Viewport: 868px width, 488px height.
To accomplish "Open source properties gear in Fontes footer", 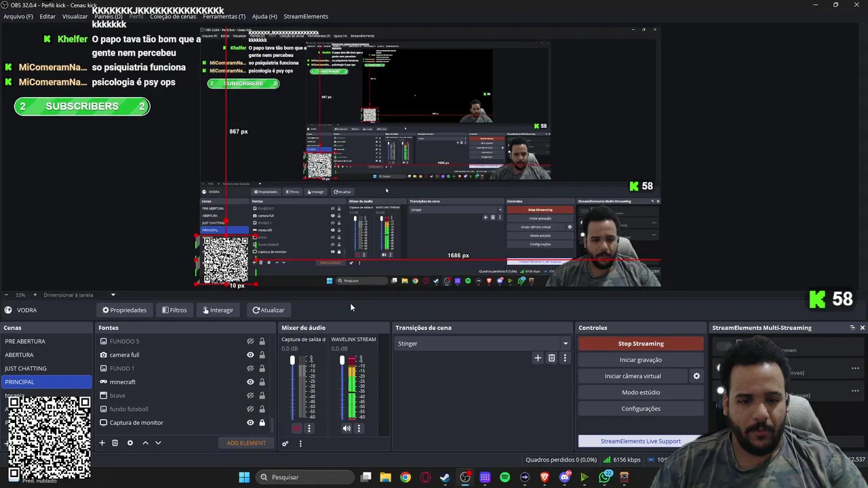I will click(x=130, y=443).
